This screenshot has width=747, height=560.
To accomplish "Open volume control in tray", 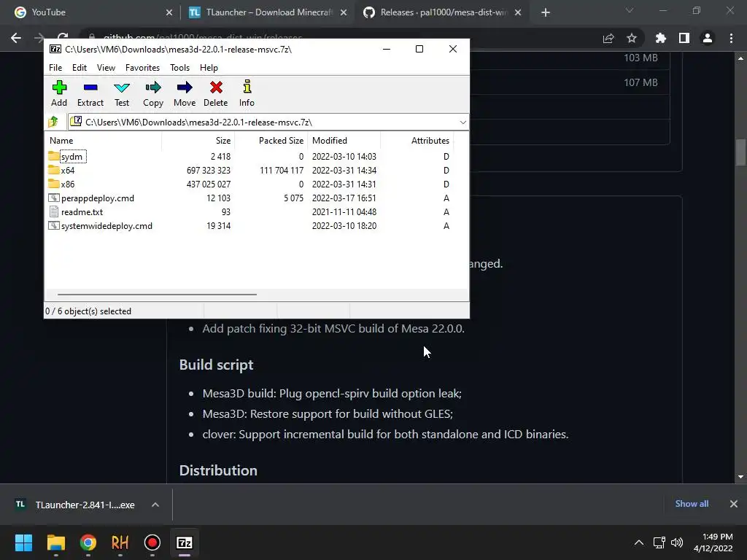I will coord(676,542).
